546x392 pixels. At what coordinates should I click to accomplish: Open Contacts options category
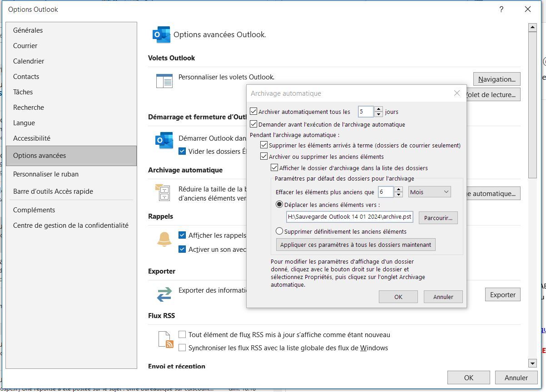(x=71, y=77)
